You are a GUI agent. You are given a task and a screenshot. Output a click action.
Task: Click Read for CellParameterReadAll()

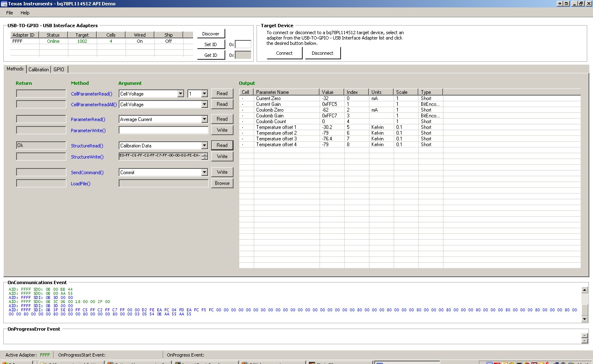(222, 104)
